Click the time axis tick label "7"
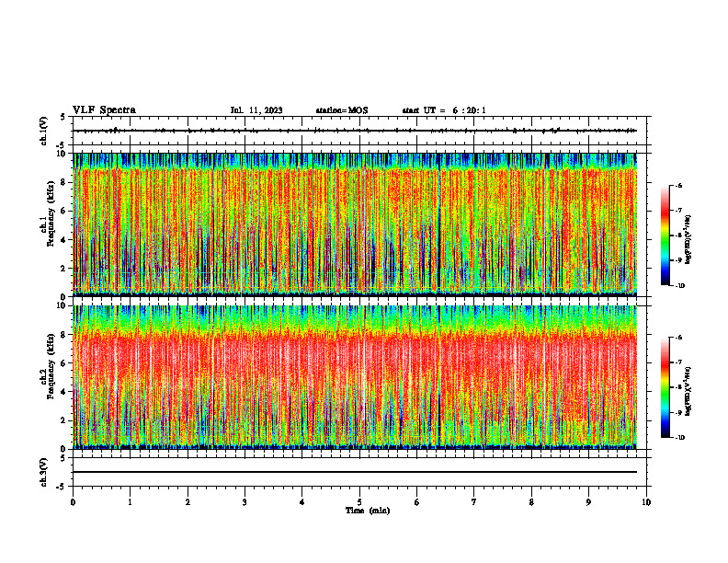This screenshot has height=563, width=728. [x=474, y=502]
